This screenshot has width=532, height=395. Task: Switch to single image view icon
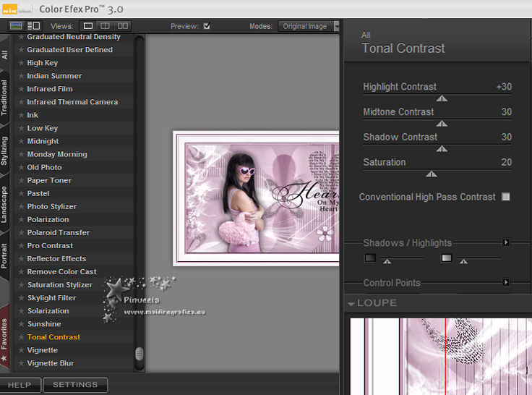click(88, 26)
